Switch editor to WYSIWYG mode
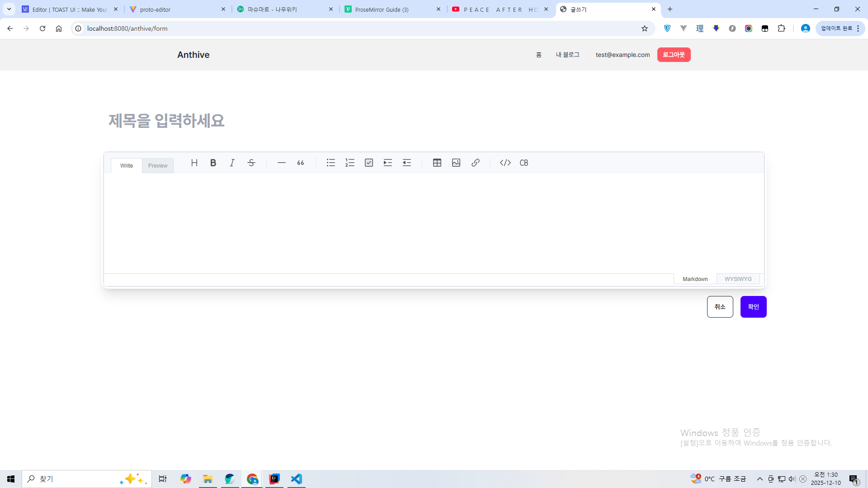Viewport: 868px width, 488px height. tap(738, 279)
